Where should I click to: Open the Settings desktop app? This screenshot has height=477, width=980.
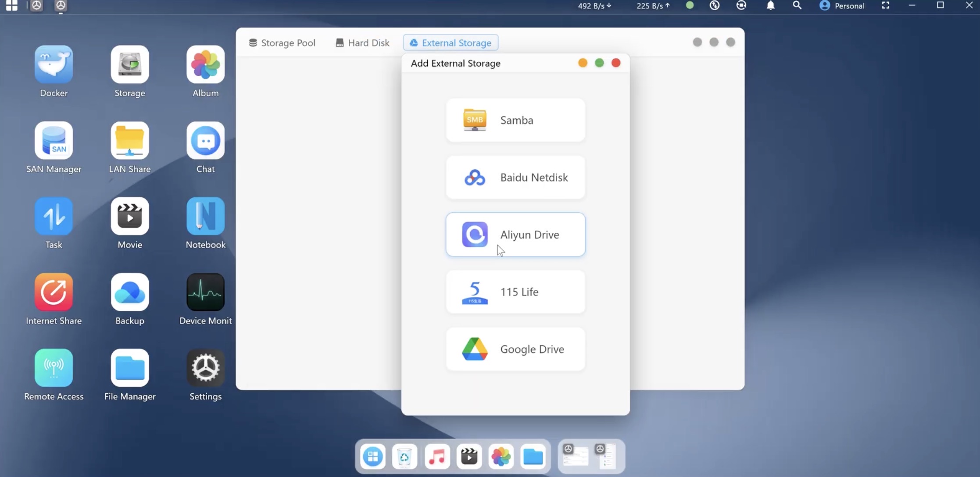tap(205, 368)
